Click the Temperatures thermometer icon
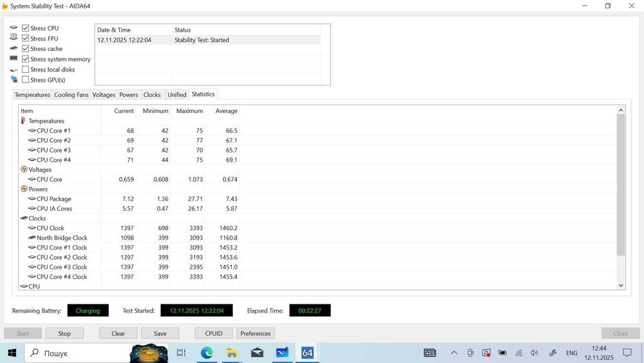Viewport: 644px width, 363px height. point(23,121)
